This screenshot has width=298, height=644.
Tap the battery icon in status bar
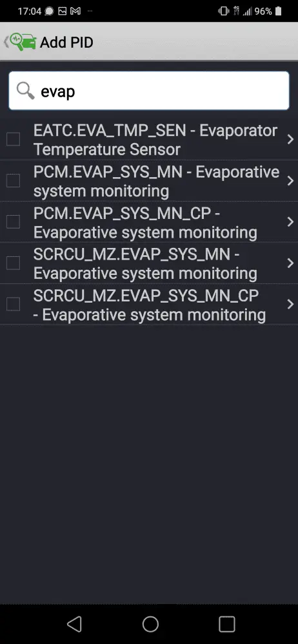point(278,11)
